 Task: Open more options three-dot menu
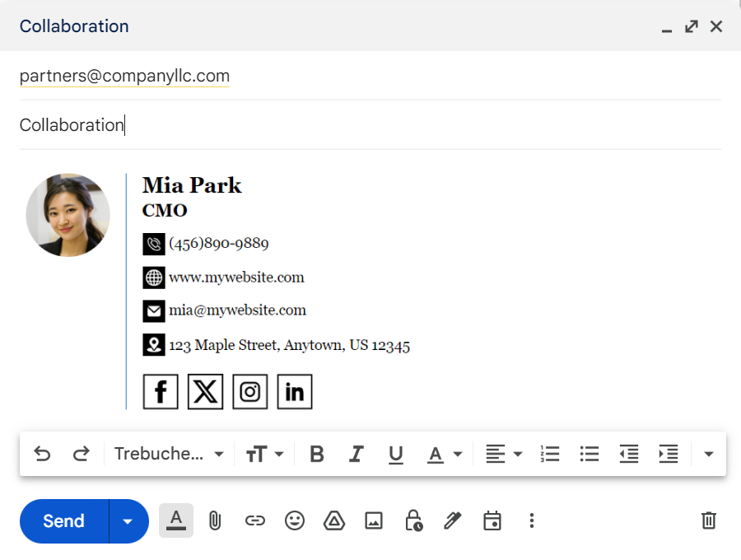[532, 520]
